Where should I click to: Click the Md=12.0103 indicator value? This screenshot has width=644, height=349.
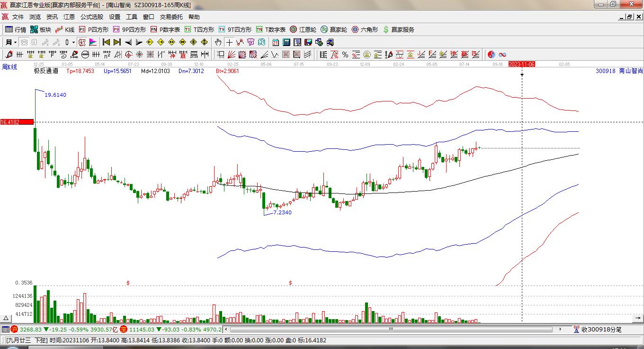coord(155,71)
